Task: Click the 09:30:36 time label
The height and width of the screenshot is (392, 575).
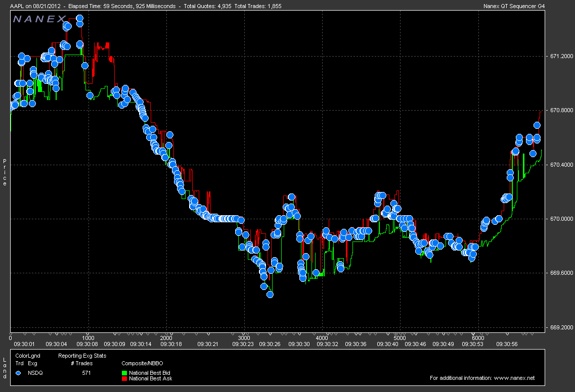Action: pos(356,344)
